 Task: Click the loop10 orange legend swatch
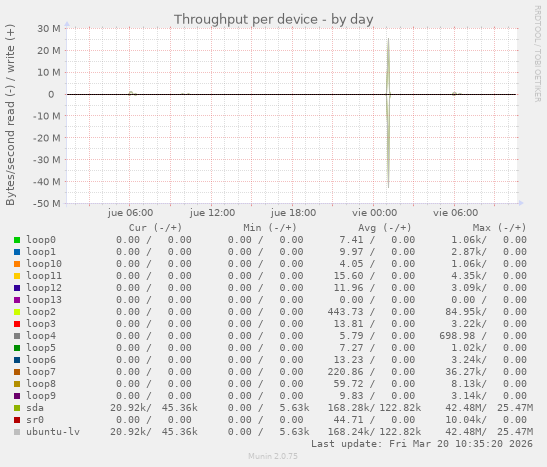(17, 264)
